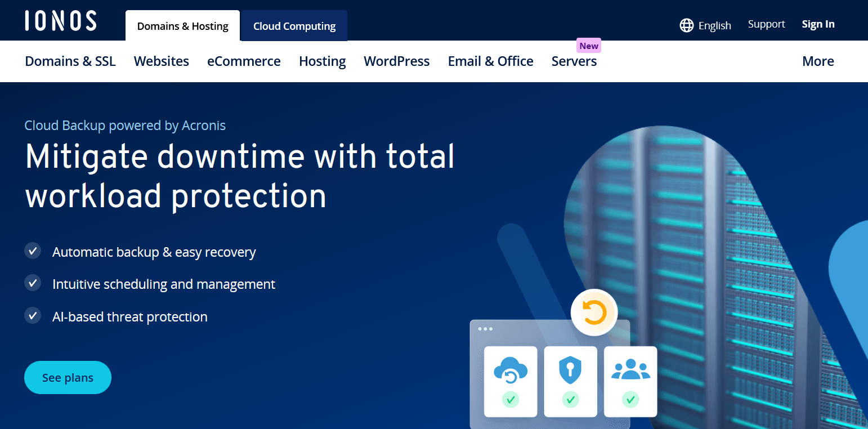The height and width of the screenshot is (429, 868).
Task: Click the Sign In link
Action: pyautogui.click(x=818, y=24)
